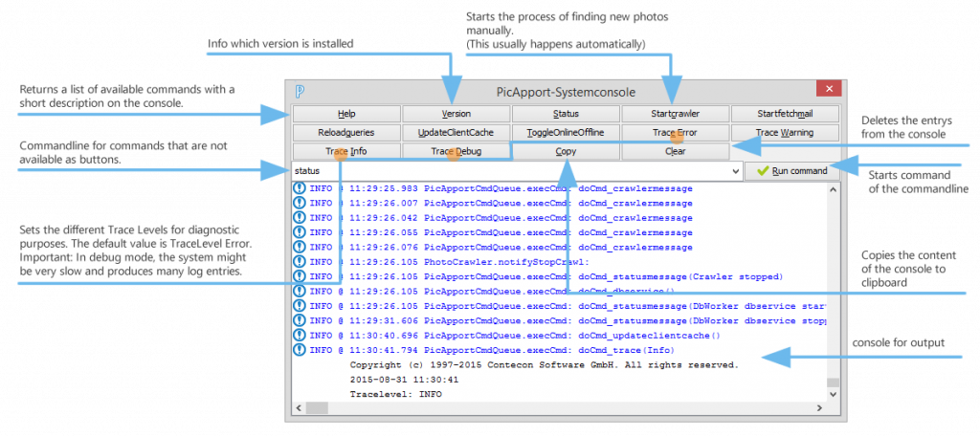Set trace level to Trace Error
The height and width of the screenshot is (437, 980).
tap(675, 132)
